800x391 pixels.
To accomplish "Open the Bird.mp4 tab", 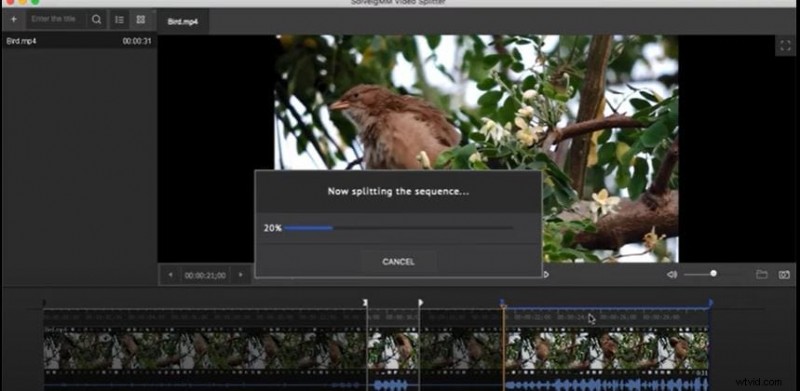I will point(183,22).
